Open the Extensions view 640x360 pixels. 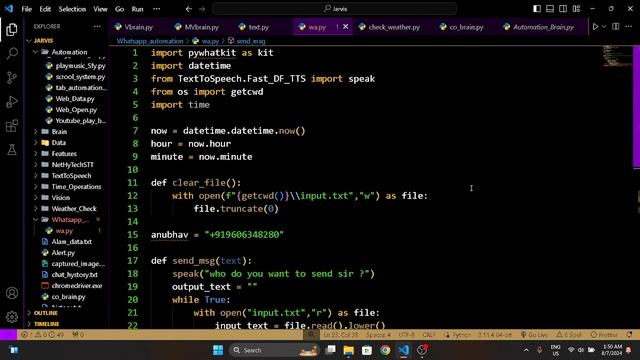point(12,126)
